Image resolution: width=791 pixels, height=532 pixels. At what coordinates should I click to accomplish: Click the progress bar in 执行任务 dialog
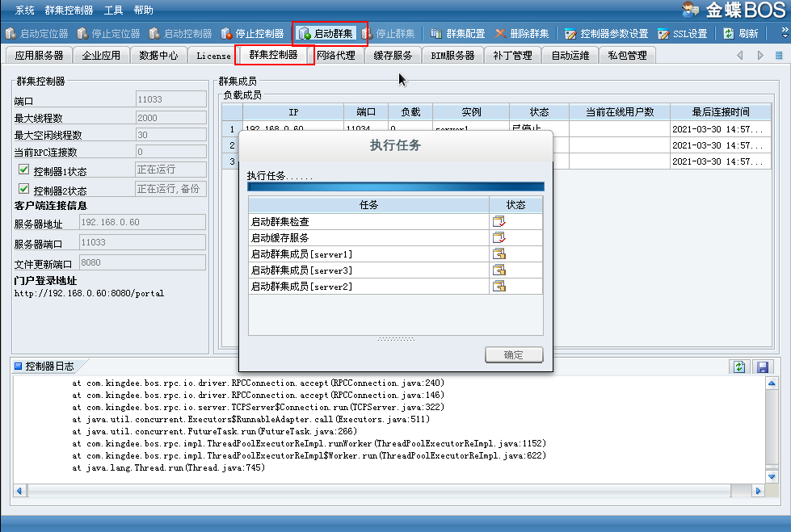tap(396, 186)
